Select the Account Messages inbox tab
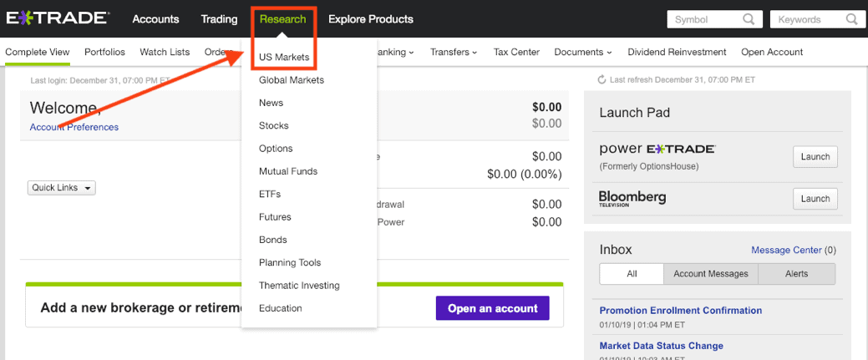The height and width of the screenshot is (360, 868). (711, 274)
